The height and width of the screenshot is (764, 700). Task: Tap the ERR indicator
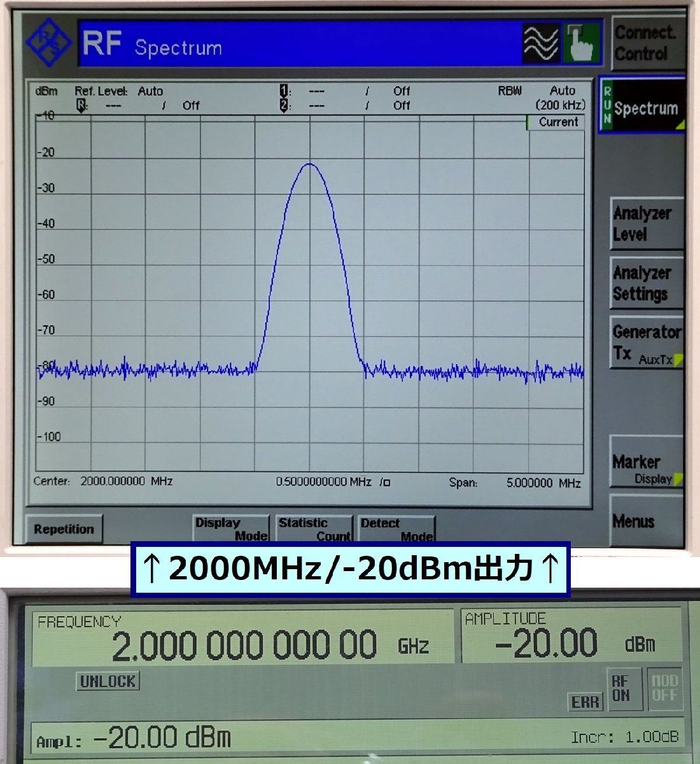pos(585,702)
